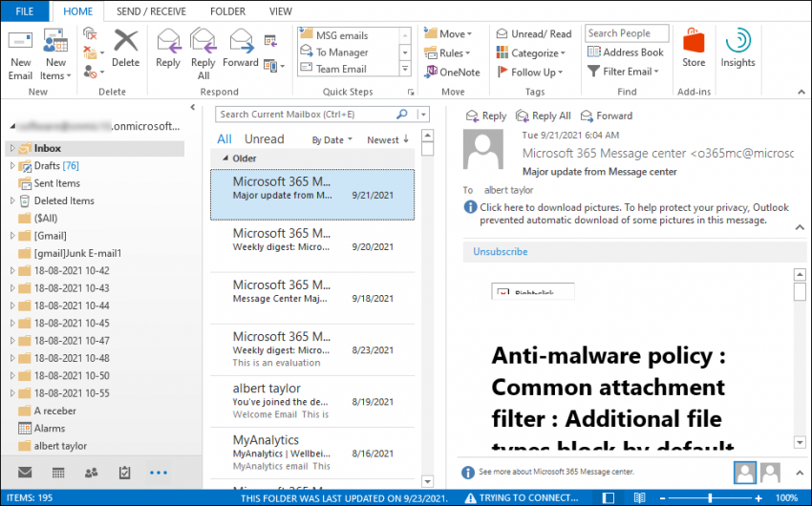
Task: Switch to Mail view icon
Action: [x=25, y=473]
